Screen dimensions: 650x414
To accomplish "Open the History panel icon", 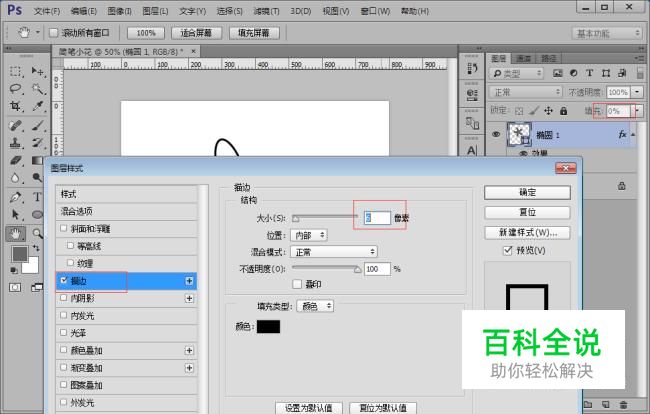I will (472, 68).
